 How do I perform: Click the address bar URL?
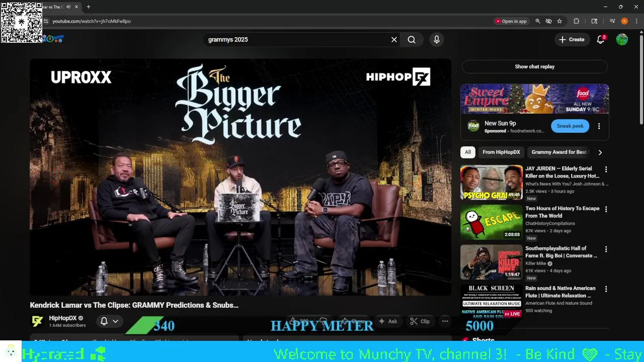pos(92,21)
